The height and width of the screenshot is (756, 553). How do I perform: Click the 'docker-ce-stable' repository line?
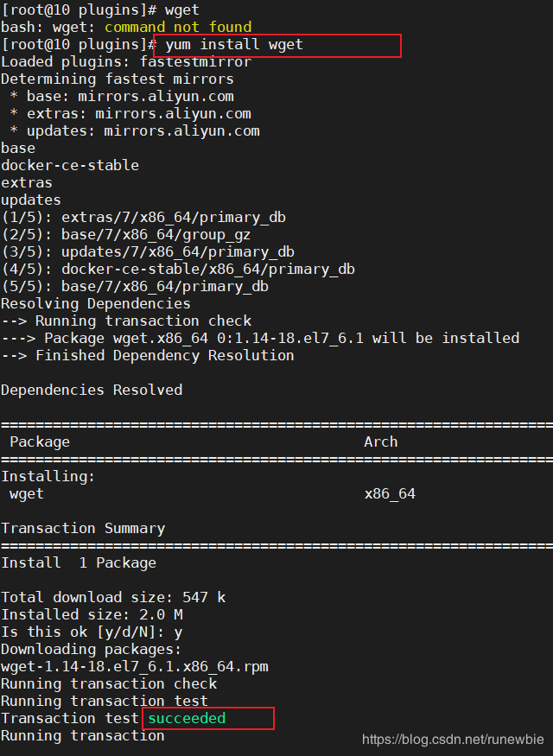pos(70,165)
